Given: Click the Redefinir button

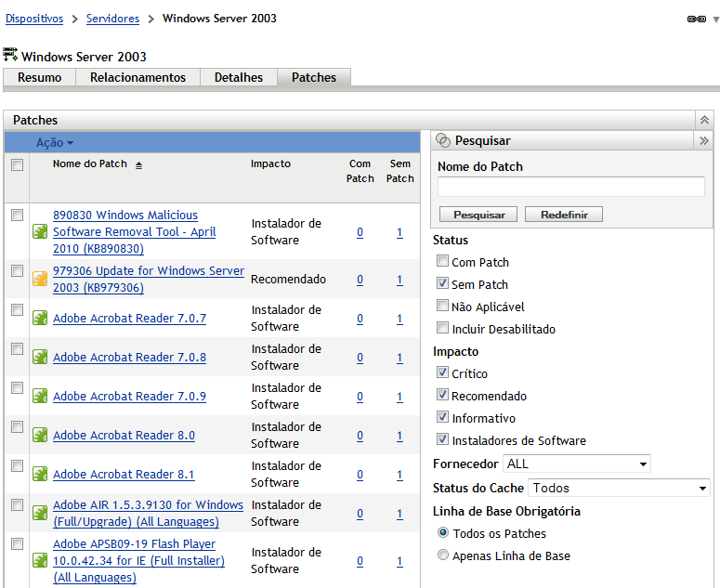Looking at the screenshot, I should [x=564, y=215].
